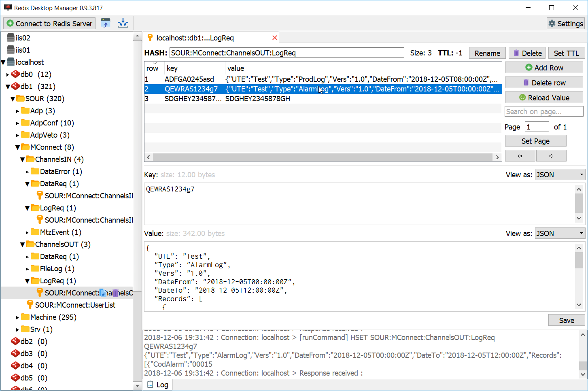This screenshot has height=391, width=588.
Task: Collapse the MConnect (8) namespace
Action: [17, 147]
